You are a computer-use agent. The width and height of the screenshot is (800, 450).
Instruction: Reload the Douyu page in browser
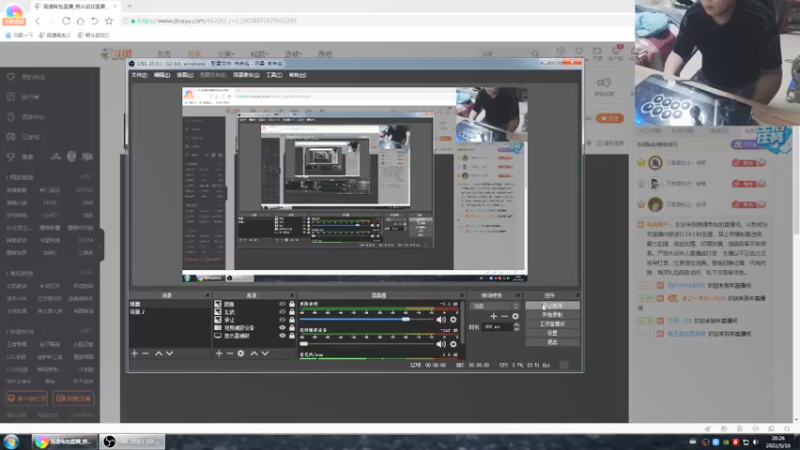point(66,21)
